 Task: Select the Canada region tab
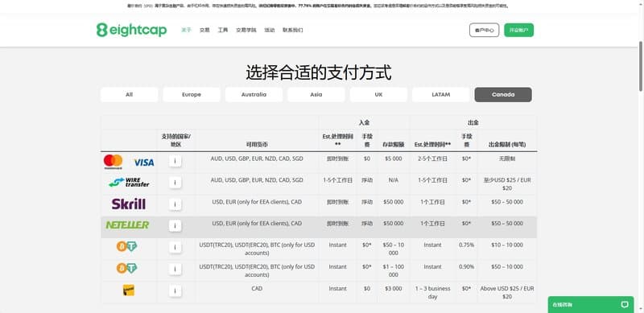tap(503, 94)
